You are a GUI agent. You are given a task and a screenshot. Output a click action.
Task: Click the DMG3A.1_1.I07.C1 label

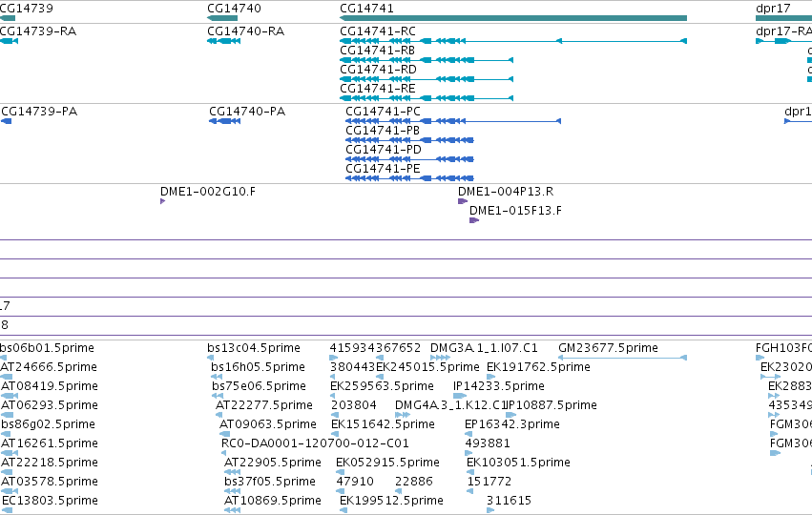[x=484, y=348]
